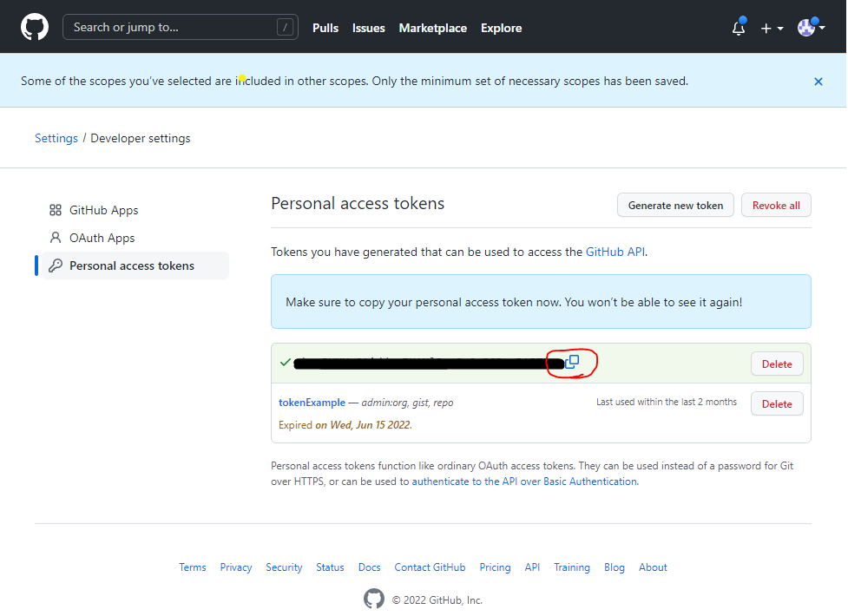
Task: Open the GitHub home logo in the header
Action: 35,27
